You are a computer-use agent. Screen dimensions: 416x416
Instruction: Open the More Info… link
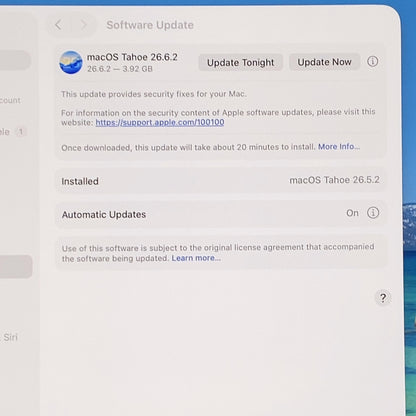click(x=339, y=147)
